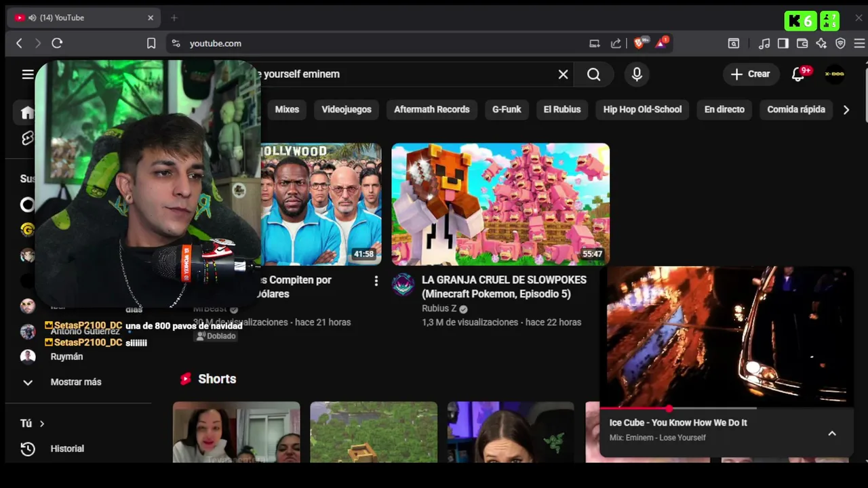This screenshot has height=488, width=868.
Task: Open the X-DOG account avatar menu
Action: (834, 75)
